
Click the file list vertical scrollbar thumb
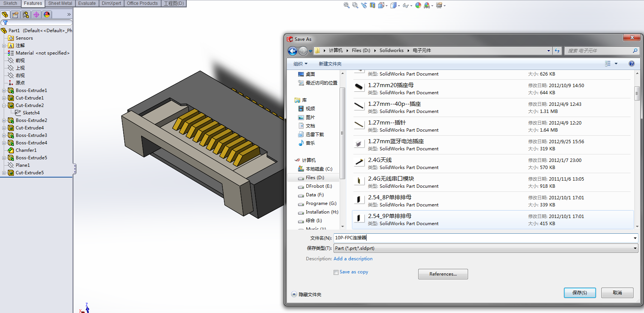pyautogui.click(x=637, y=93)
